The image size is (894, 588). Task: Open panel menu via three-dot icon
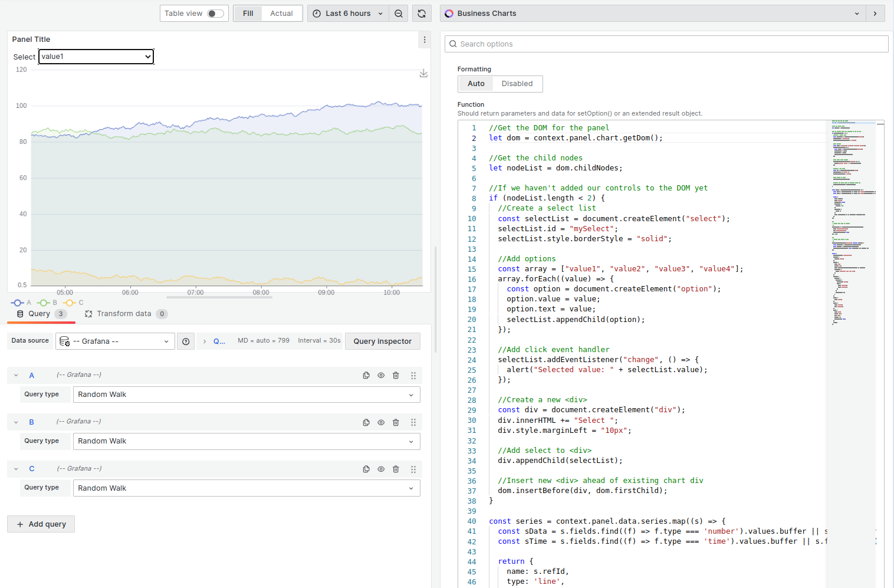tap(425, 40)
